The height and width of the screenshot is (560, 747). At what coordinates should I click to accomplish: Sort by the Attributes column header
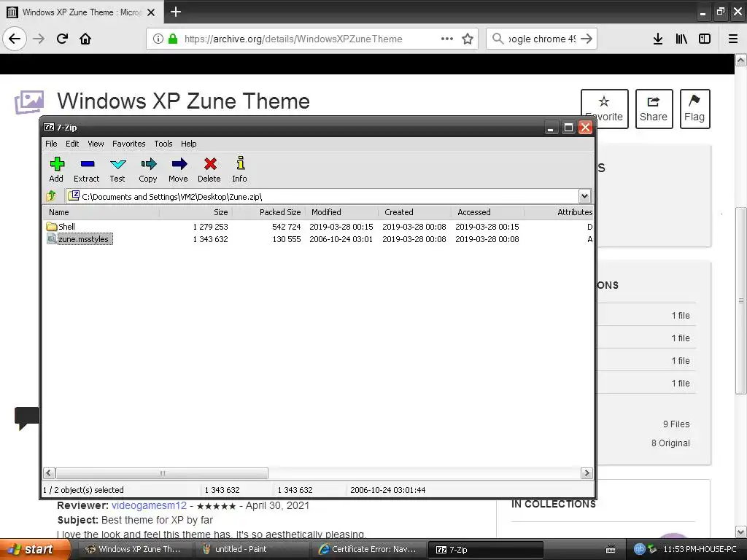(x=559, y=212)
